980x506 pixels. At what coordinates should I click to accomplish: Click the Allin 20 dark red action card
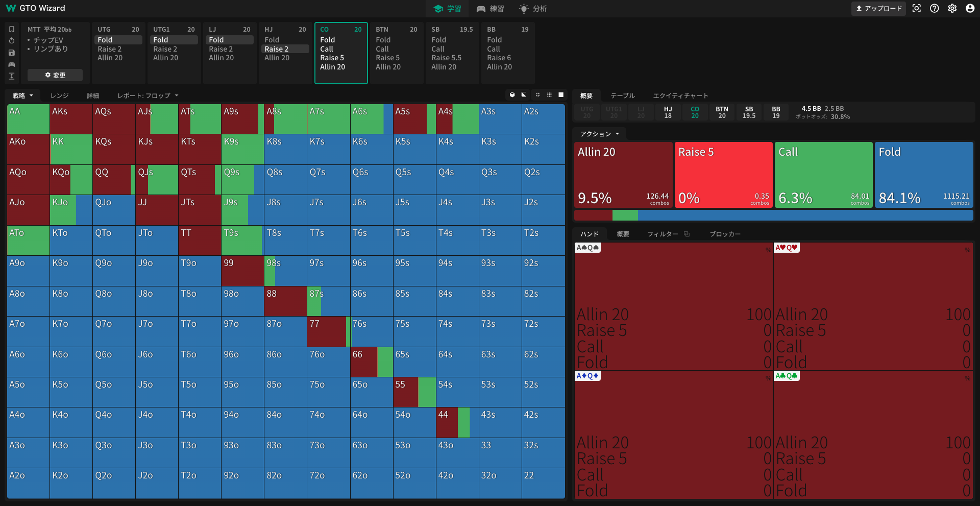(623, 175)
